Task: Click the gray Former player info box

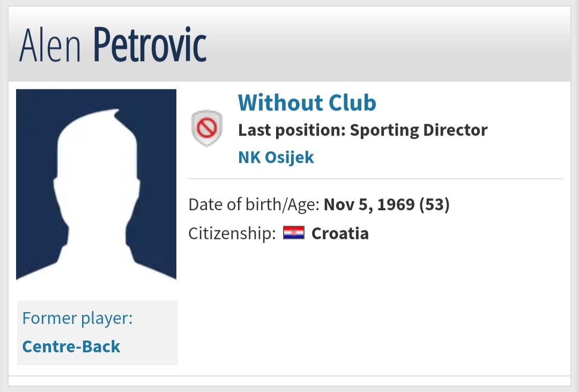Action: (x=98, y=333)
